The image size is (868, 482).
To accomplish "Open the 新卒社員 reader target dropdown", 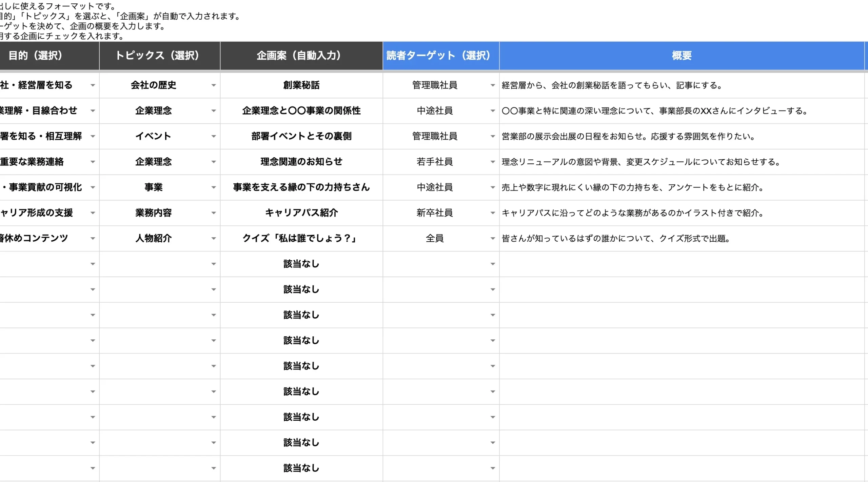I will (x=493, y=213).
